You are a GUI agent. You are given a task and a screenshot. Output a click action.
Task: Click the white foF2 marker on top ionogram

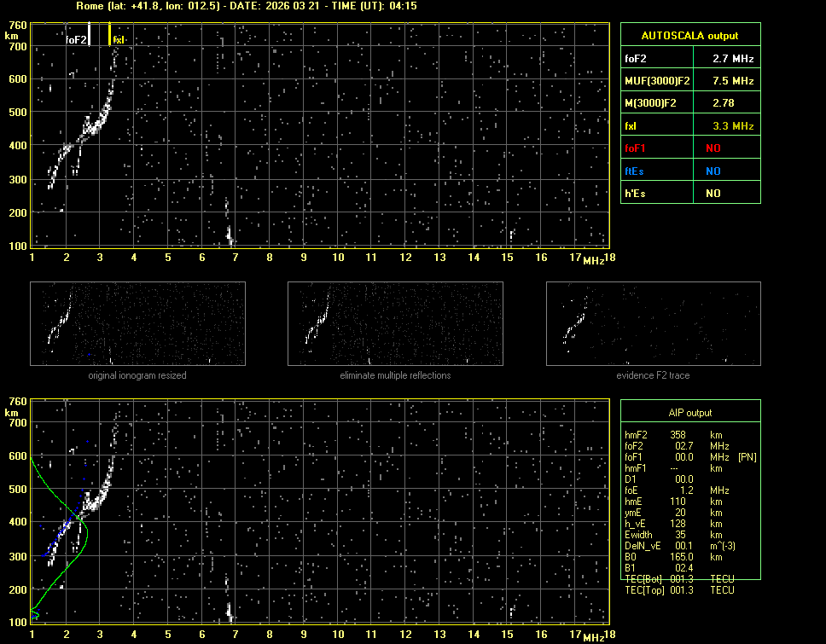(x=89, y=34)
